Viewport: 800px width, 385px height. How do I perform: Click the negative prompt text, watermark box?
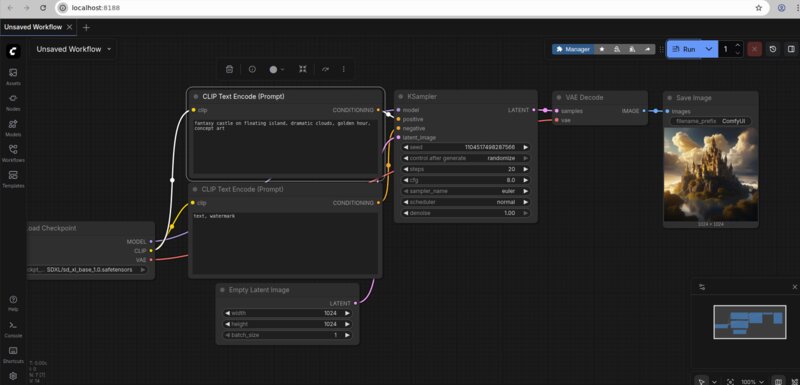coord(285,244)
